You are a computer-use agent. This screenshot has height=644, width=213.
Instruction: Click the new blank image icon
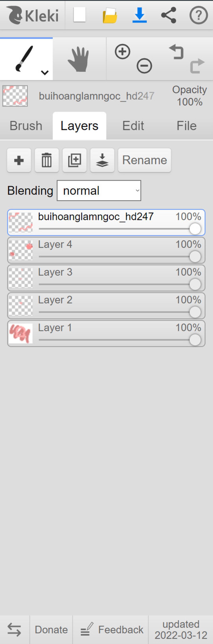[x=79, y=15]
